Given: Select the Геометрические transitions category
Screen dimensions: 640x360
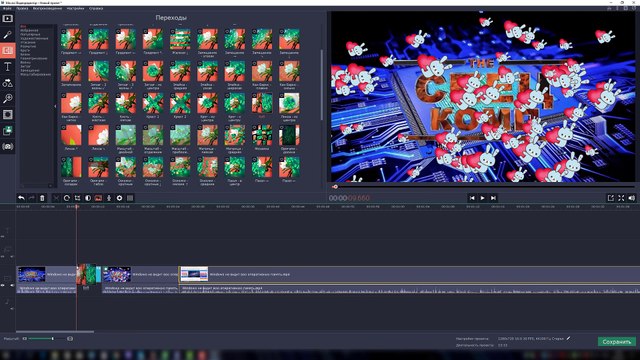Looking at the screenshot, I should pos(34,58).
